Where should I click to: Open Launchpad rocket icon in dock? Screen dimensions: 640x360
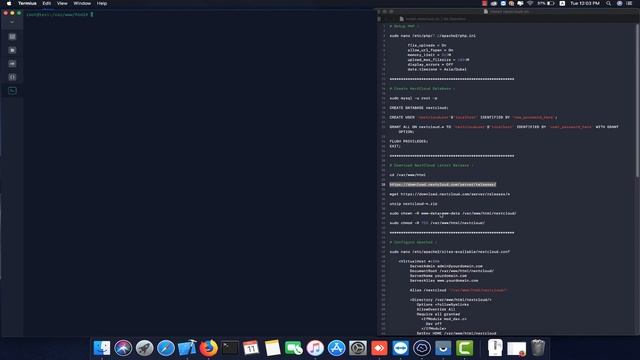144,348
